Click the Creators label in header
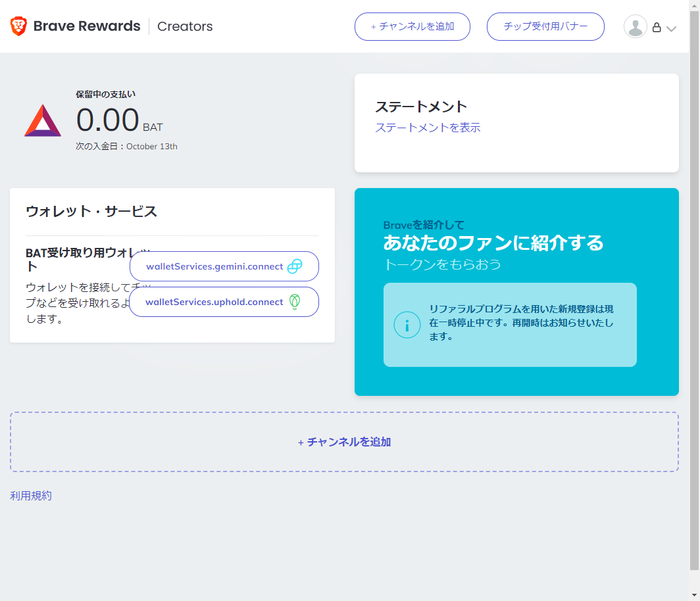700x601 pixels. point(185,26)
